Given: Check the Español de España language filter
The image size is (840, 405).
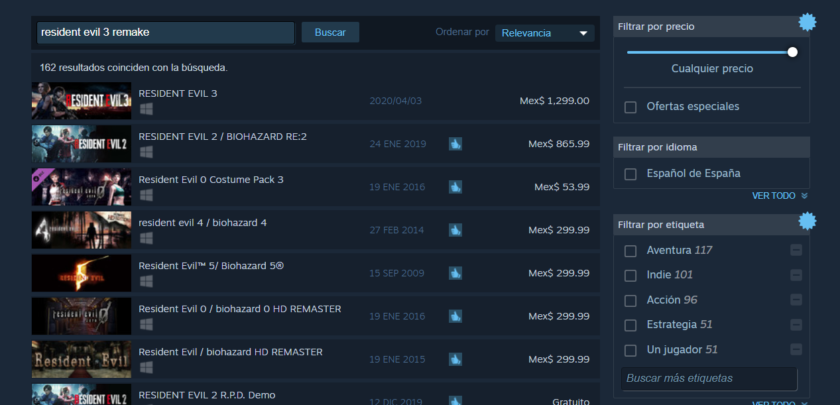Looking at the screenshot, I should point(631,174).
